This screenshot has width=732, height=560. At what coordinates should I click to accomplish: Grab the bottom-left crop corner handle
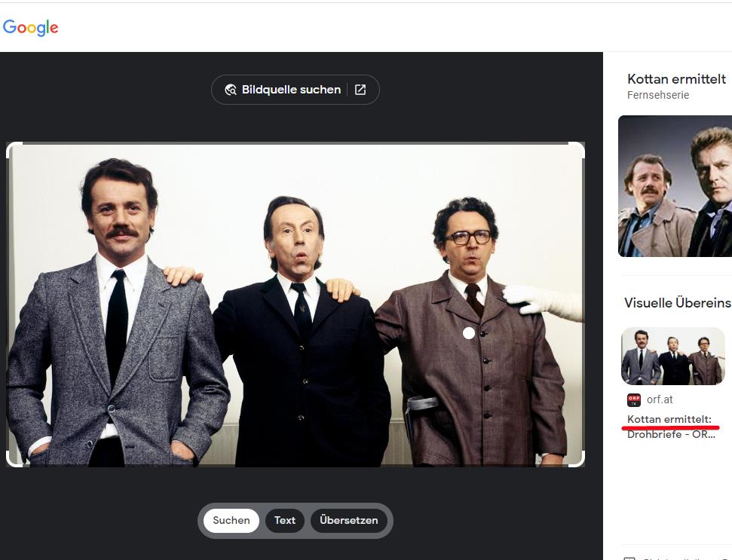coord(13,461)
